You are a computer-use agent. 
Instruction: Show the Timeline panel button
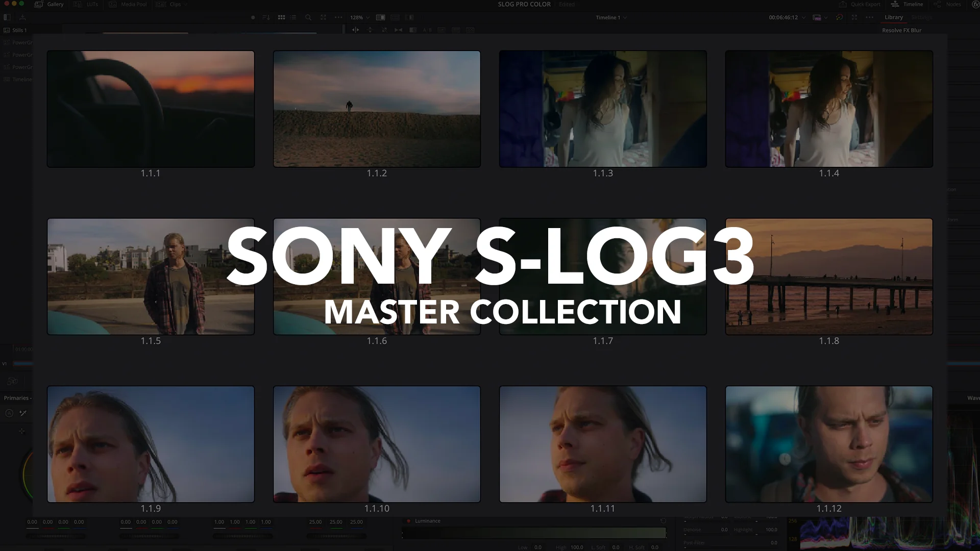(x=907, y=4)
